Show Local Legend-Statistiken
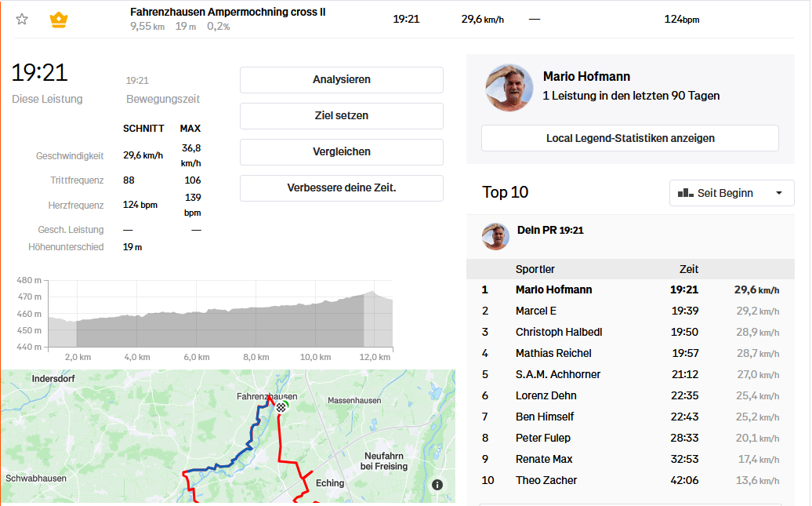Viewport: 812px width, 506px height. coord(629,138)
